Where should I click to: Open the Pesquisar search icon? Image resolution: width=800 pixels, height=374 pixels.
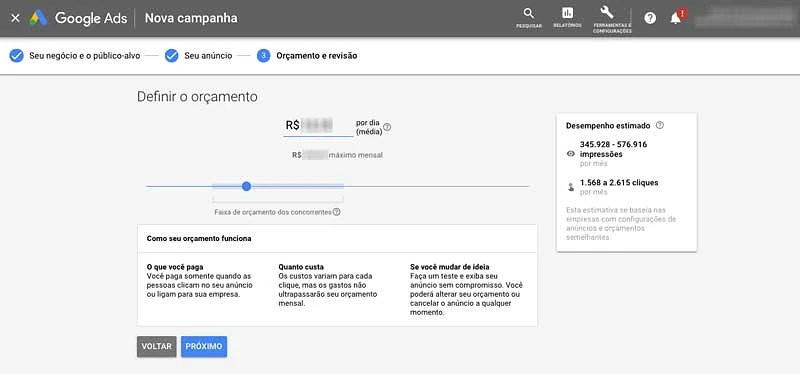coord(529,17)
